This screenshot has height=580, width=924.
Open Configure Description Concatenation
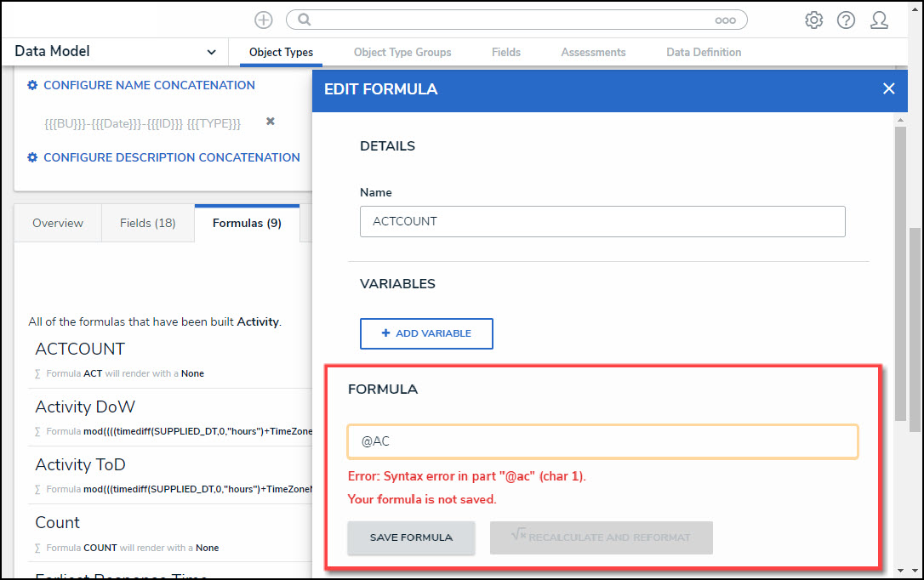(x=163, y=157)
